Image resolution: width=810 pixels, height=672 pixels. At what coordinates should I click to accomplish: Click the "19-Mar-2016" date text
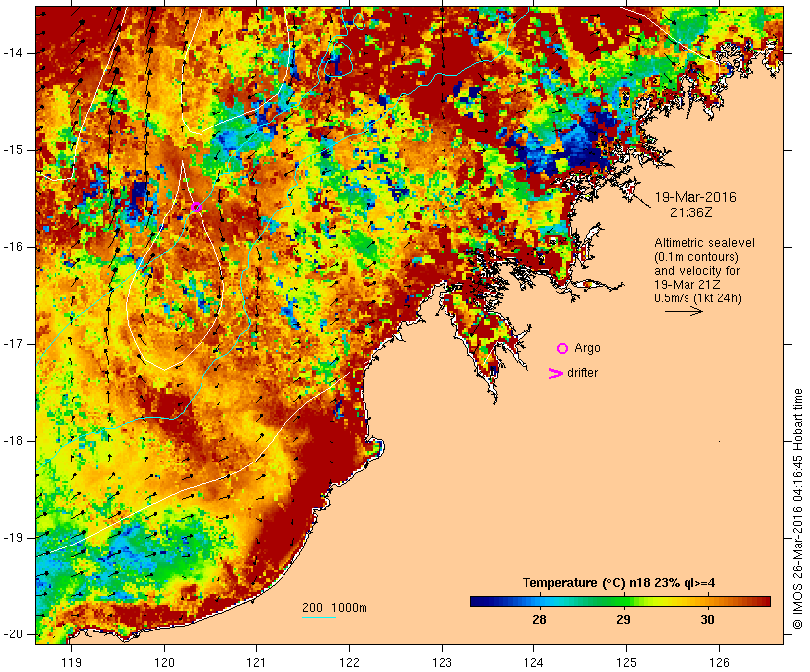pos(695,197)
